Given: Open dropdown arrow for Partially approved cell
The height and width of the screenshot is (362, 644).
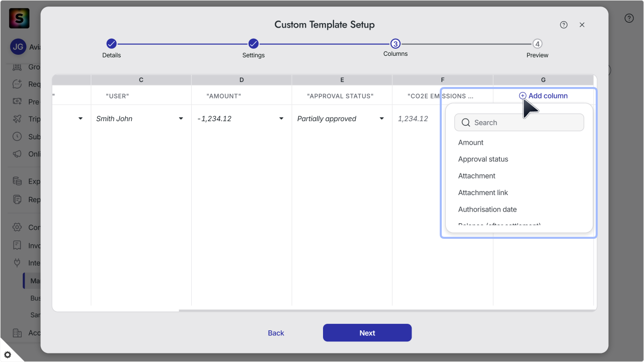Looking at the screenshot, I should point(382,119).
